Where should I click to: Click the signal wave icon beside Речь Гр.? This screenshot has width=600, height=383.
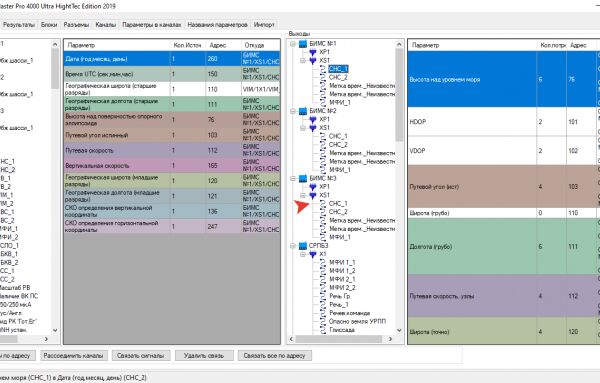[323, 296]
